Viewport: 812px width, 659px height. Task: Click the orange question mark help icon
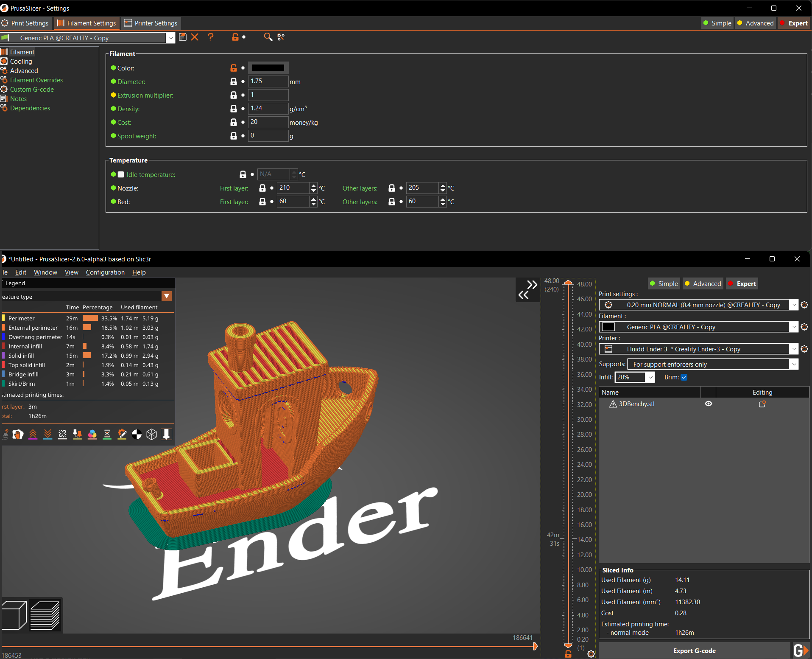(x=211, y=37)
